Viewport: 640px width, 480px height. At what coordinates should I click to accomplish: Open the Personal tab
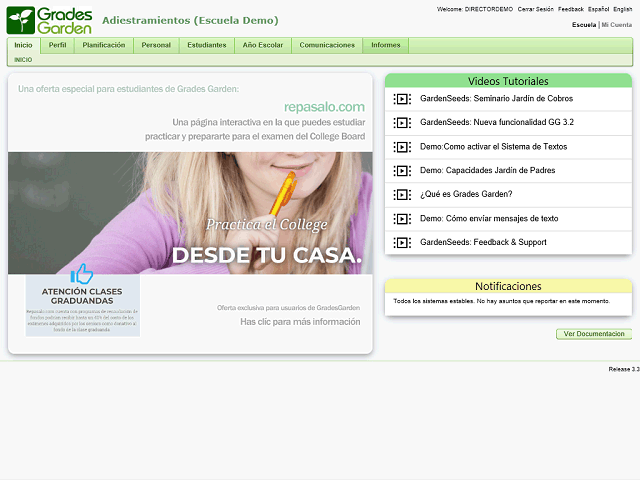point(156,45)
